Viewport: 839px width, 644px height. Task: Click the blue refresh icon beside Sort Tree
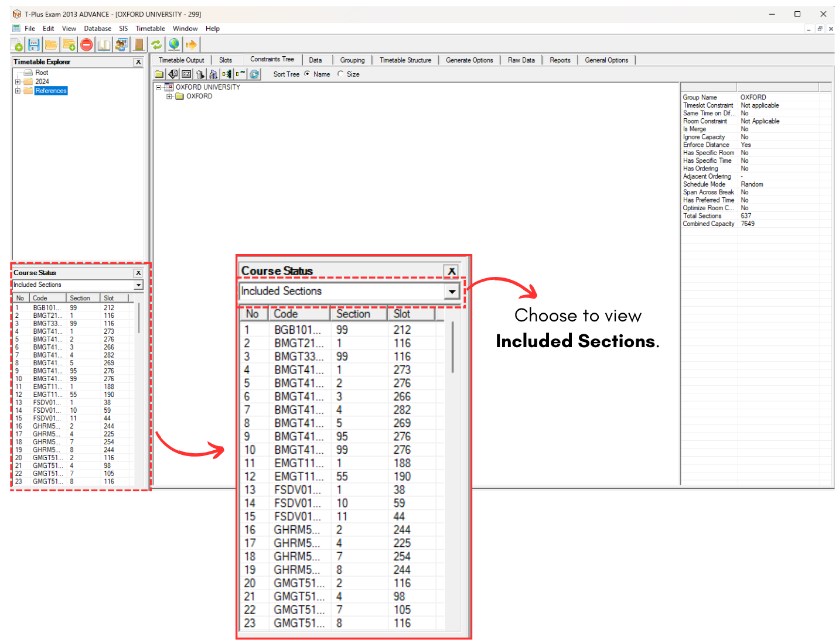click(x=254, y=74)
